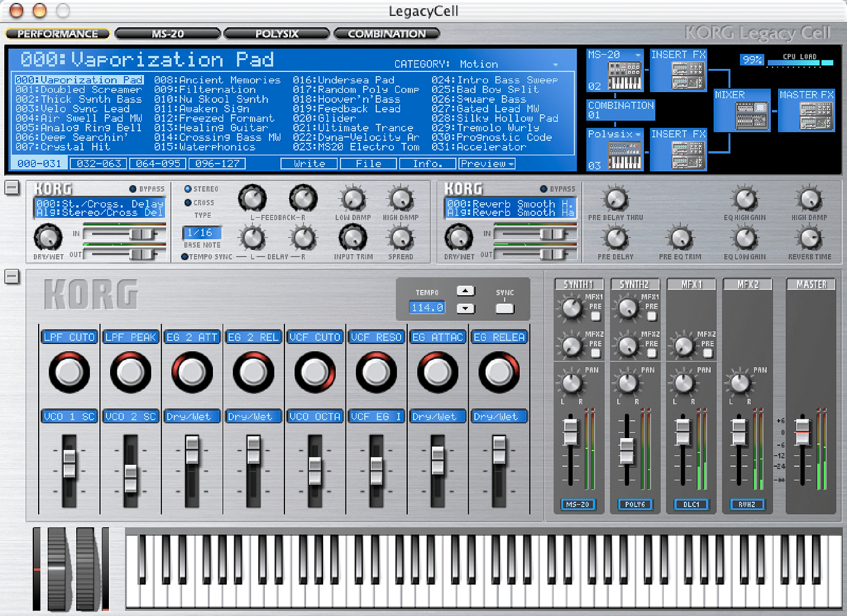Click the Write button
This screenshot has height=616, width=847.
(309, 164)
